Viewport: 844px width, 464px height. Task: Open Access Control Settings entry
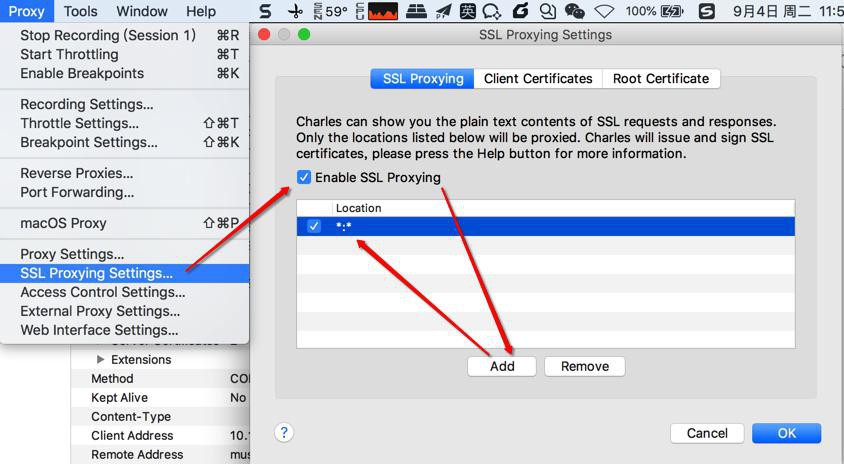[124, 292]
